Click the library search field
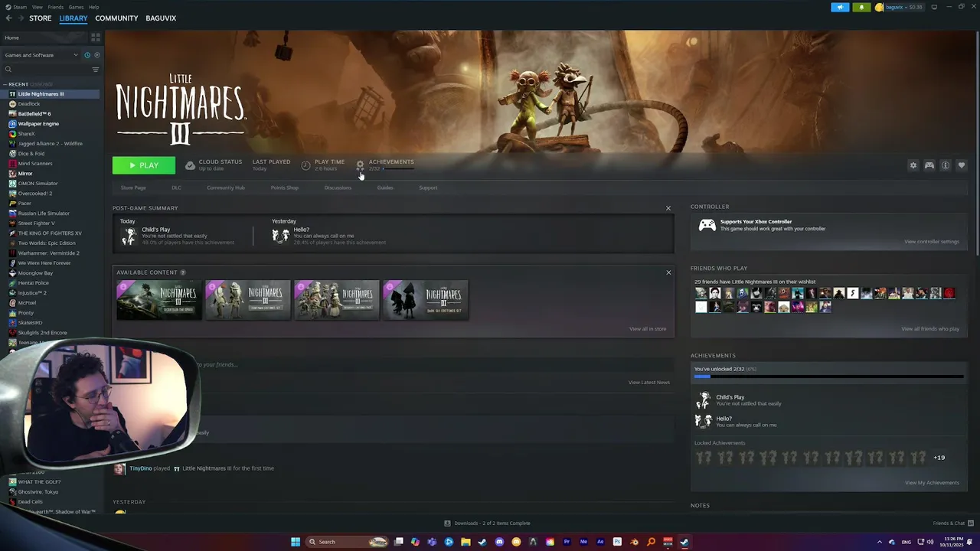 click(47, 70)
